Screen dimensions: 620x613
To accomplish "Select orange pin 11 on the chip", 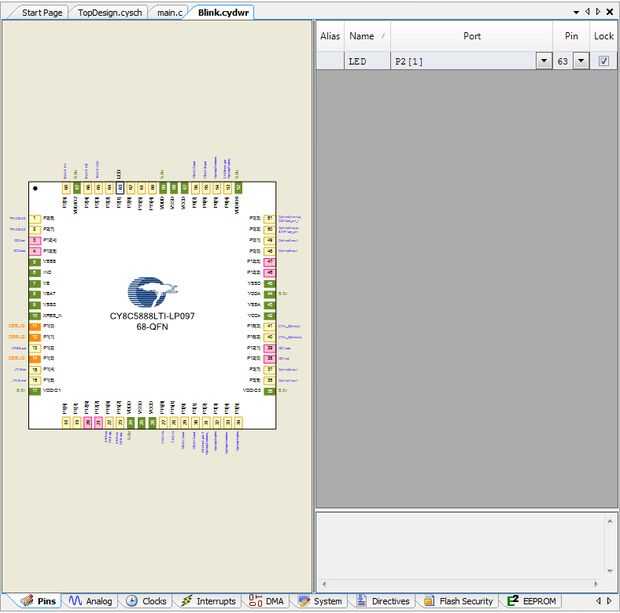I will click(x=35, y=326).
